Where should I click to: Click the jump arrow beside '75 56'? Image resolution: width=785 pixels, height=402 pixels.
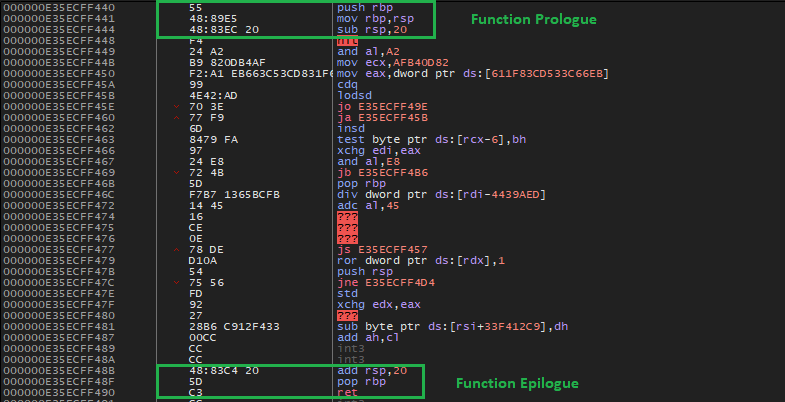pos(176,282)
